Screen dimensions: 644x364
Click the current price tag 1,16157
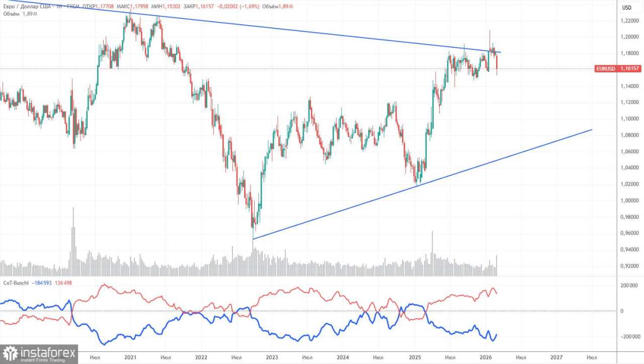(629, 68)
